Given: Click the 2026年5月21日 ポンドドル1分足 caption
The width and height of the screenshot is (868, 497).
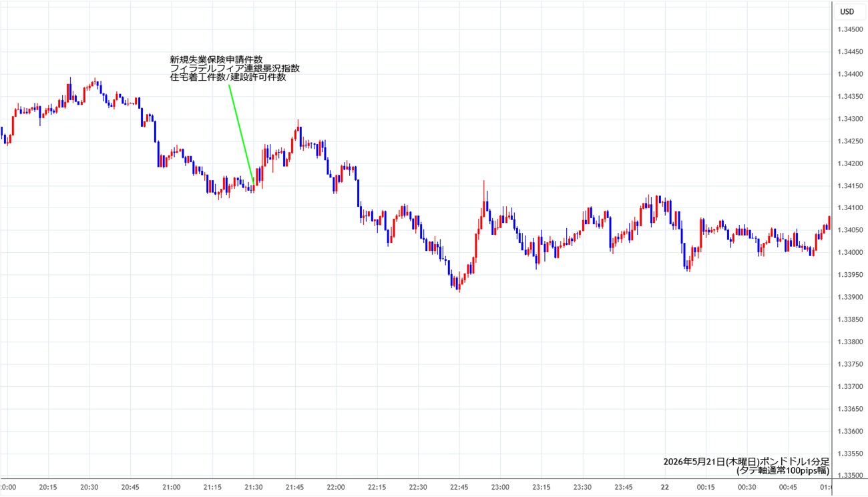Looking at the screenshot, I should [x=746, y=462].
